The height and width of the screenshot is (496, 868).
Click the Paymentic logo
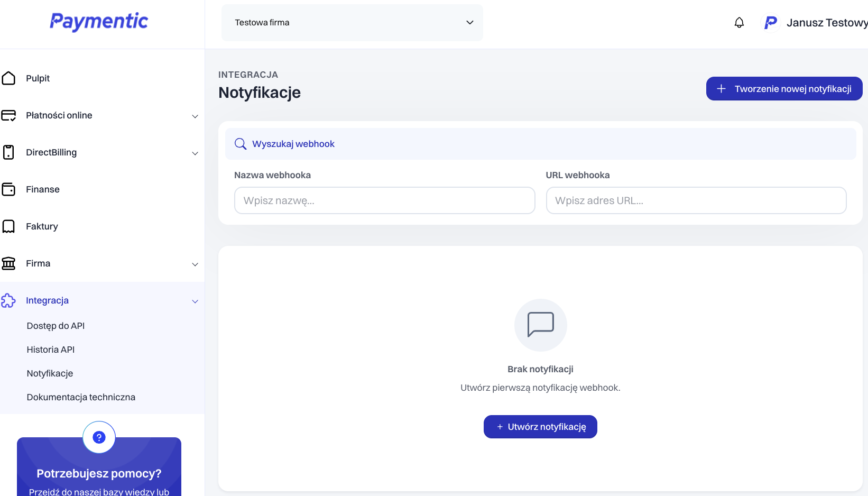99,22
